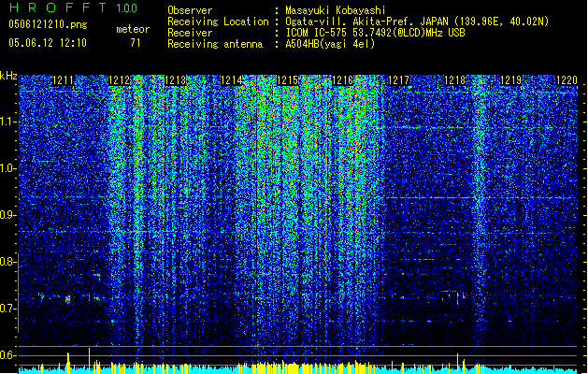588x374 pixels.
Task: Click the A504HB(yagi 4el) antenna text
Action: (330, 44)
